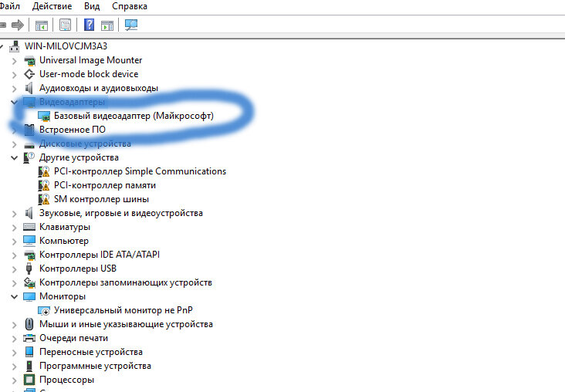565x392 pixels.
Task: Click the Forward arrow toolbar button
Action: coord(18,25)
